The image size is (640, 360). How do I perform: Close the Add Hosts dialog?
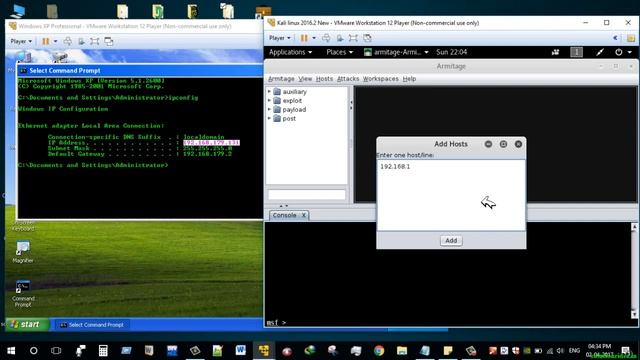518,144
